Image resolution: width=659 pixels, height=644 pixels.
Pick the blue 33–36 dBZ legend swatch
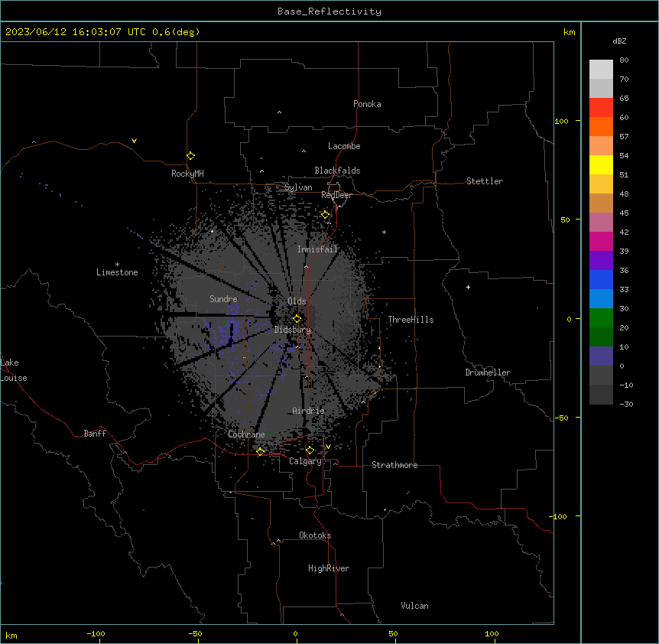pyautogui.click(x=601, y=279)
